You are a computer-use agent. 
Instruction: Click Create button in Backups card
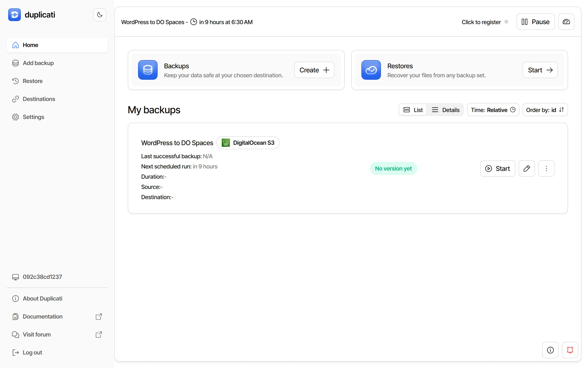pyautogui.click(x=314, y=70)
